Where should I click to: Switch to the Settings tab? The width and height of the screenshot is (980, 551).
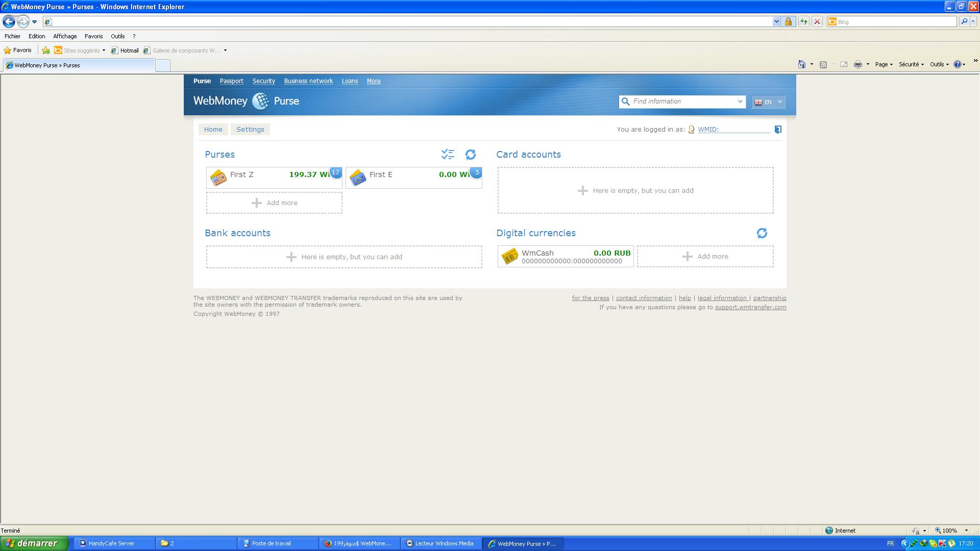pos(250,130)
